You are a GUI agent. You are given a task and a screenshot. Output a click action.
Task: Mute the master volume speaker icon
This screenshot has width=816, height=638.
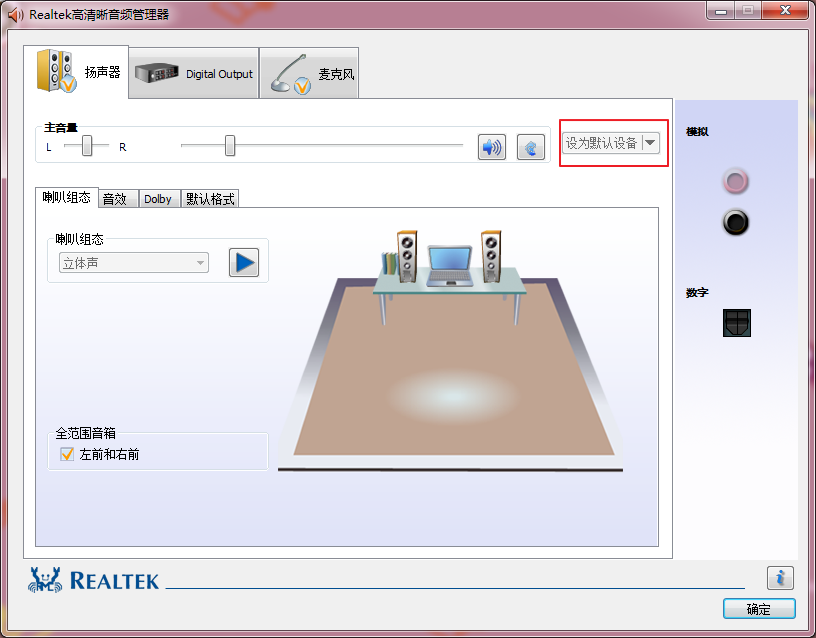tap(492, 147)
